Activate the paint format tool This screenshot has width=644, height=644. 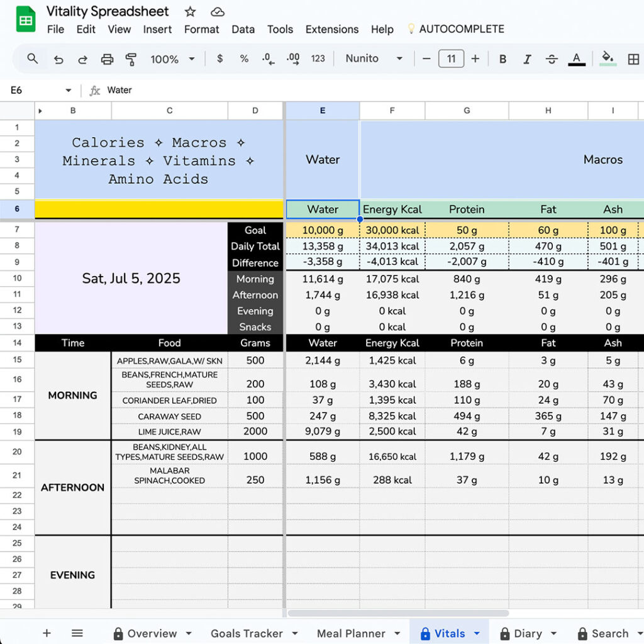[x=131, y=59]
